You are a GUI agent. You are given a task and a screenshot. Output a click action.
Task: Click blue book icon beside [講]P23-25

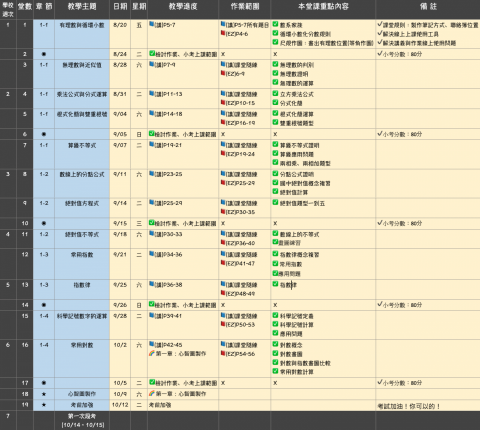152,173
